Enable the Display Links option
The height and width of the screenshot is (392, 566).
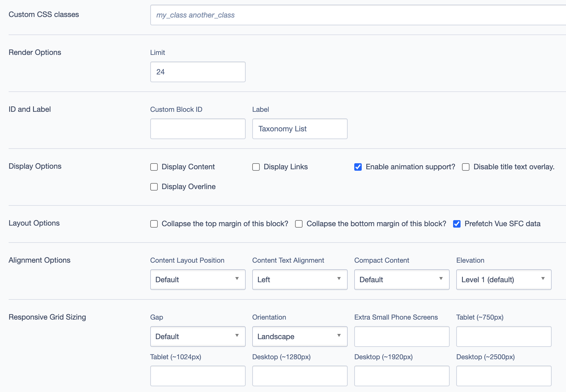pos(256,167)
